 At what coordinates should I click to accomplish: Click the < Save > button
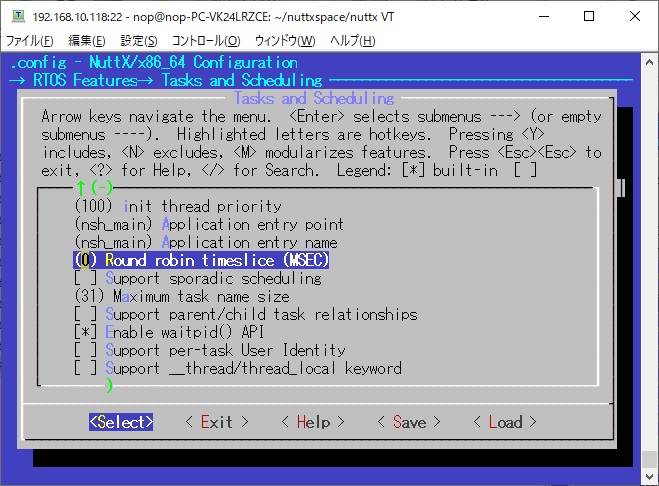coord(409,422)
